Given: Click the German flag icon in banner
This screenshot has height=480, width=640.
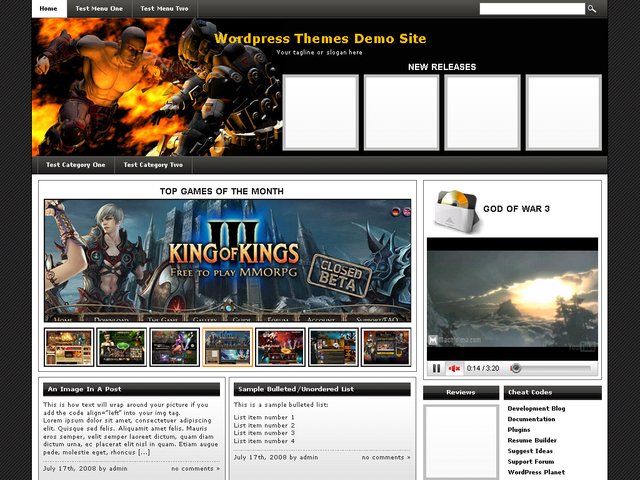Looking at the screenshot, I should [396, 212].
